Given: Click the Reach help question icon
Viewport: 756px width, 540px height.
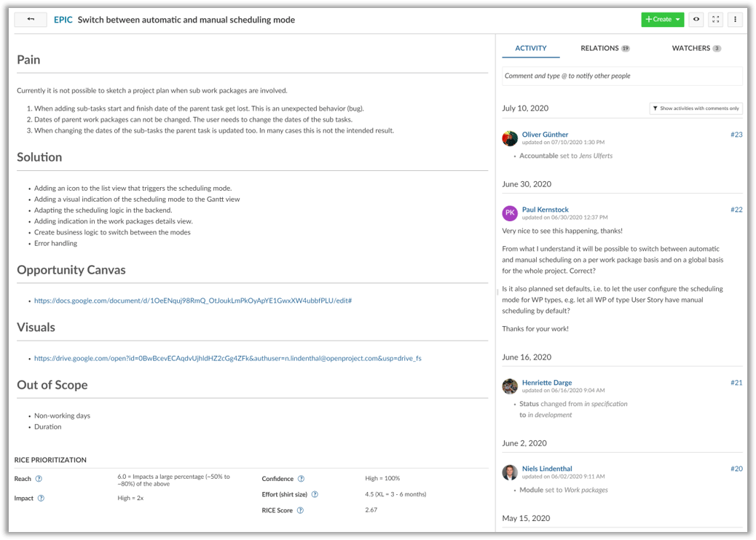Looking at the screenshot, I should [x=39, y=479].
